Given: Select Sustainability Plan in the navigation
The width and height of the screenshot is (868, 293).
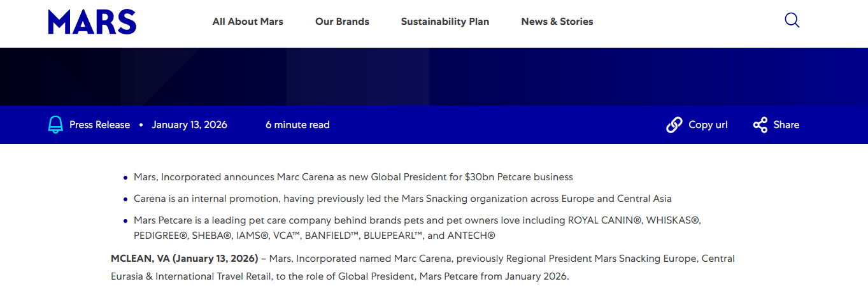Looking at the screenshot, I should tap(445, 22).
